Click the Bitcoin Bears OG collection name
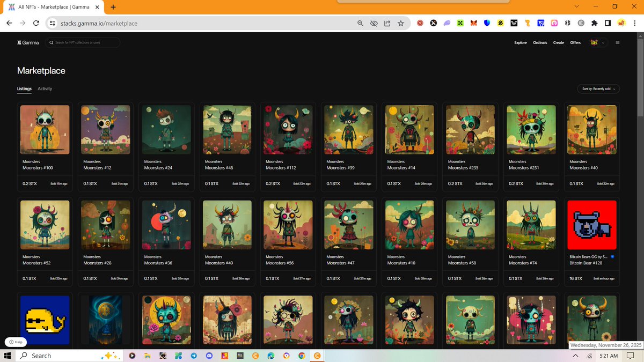 coord(588,257)
